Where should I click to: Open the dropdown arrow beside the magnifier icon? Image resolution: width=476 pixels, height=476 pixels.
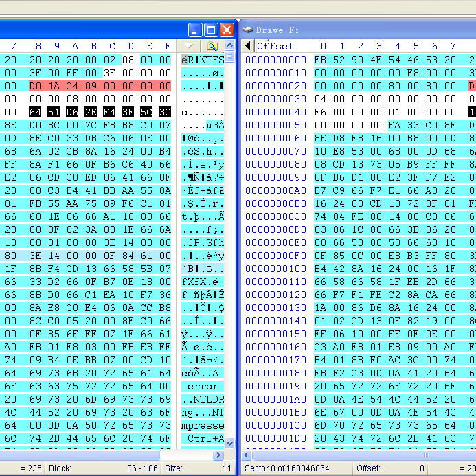pos(188,46)
